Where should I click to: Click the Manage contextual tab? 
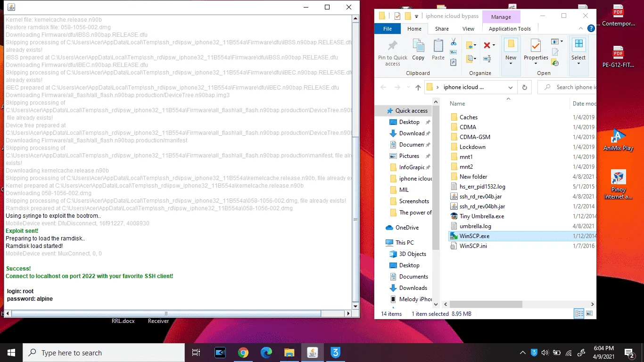point(501,16)
